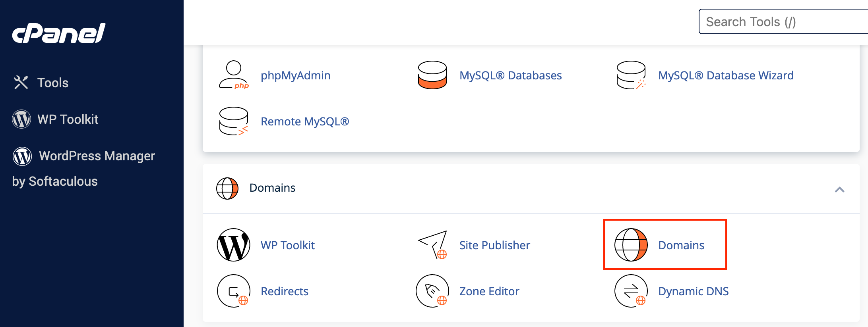Click the Zone Editor icon

[432, 291]
